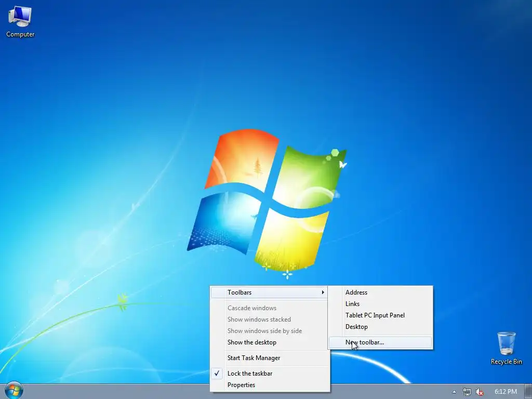The width and height of the screenshot is (532, 399).
Task: Launch Start Task Manager
Action: (x=270, y=358)
